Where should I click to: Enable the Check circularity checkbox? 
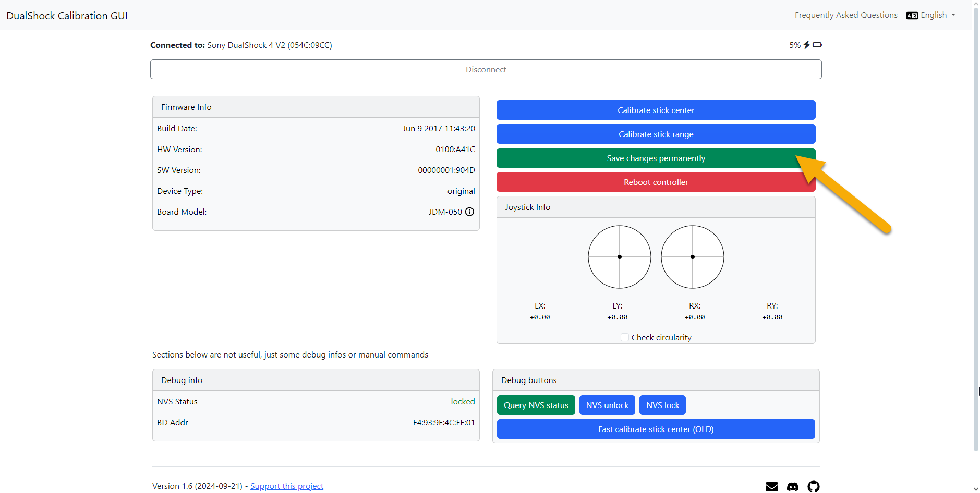(624, 337)
